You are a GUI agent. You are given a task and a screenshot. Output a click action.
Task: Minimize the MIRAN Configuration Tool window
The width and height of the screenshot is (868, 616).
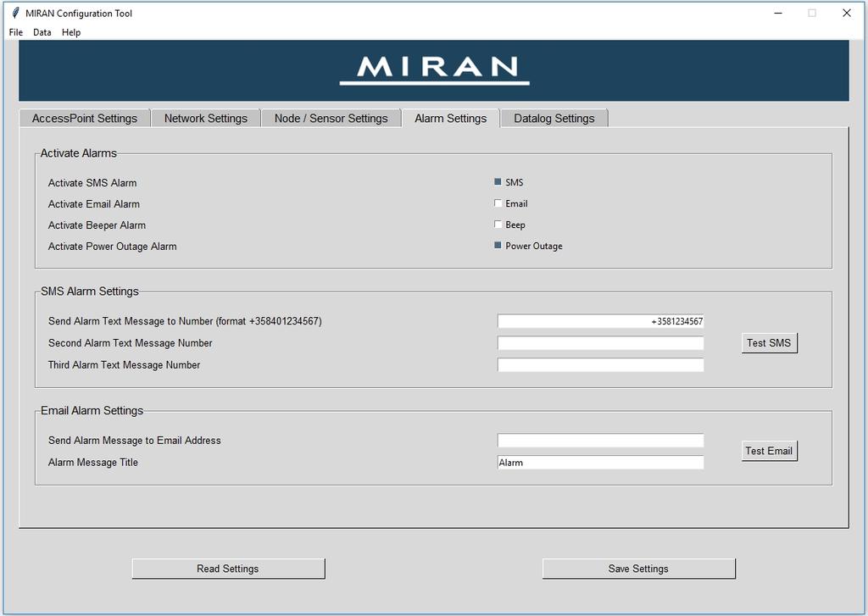(x=778, y=13)
